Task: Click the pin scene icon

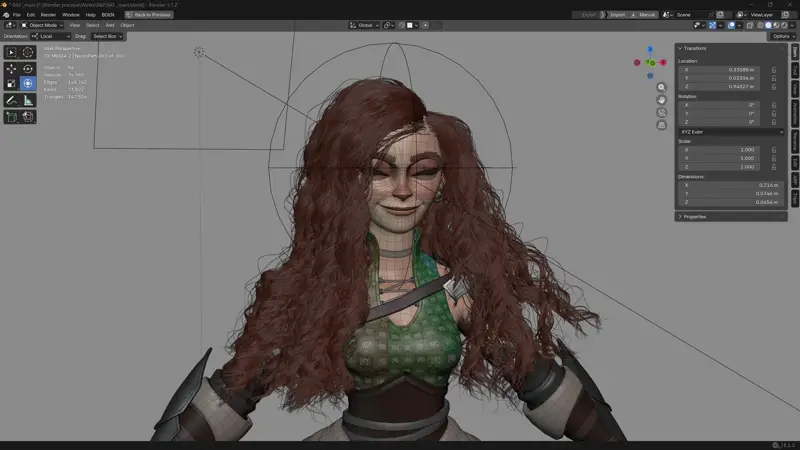Action: point(711,15)
